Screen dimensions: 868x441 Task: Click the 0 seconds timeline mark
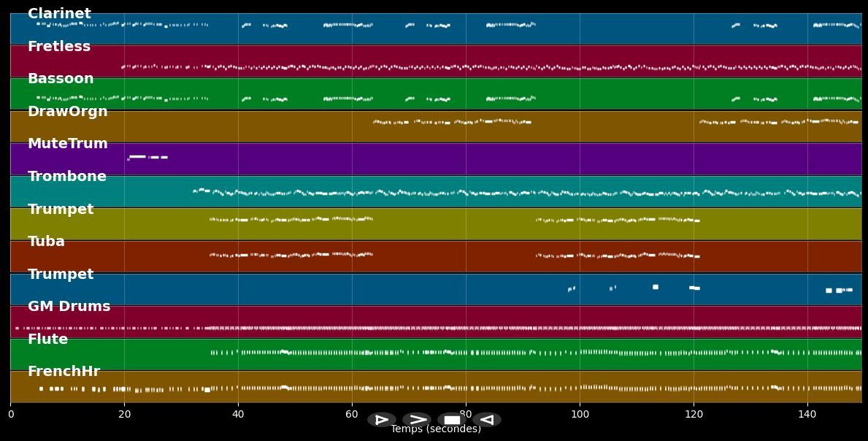click(x=10, y=414)
